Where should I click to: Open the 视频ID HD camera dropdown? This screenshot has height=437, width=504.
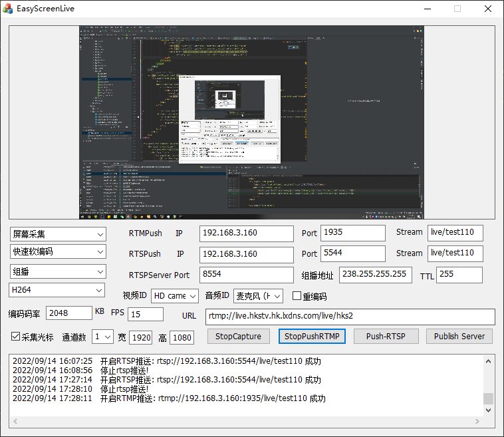click(x=175, y=296)
